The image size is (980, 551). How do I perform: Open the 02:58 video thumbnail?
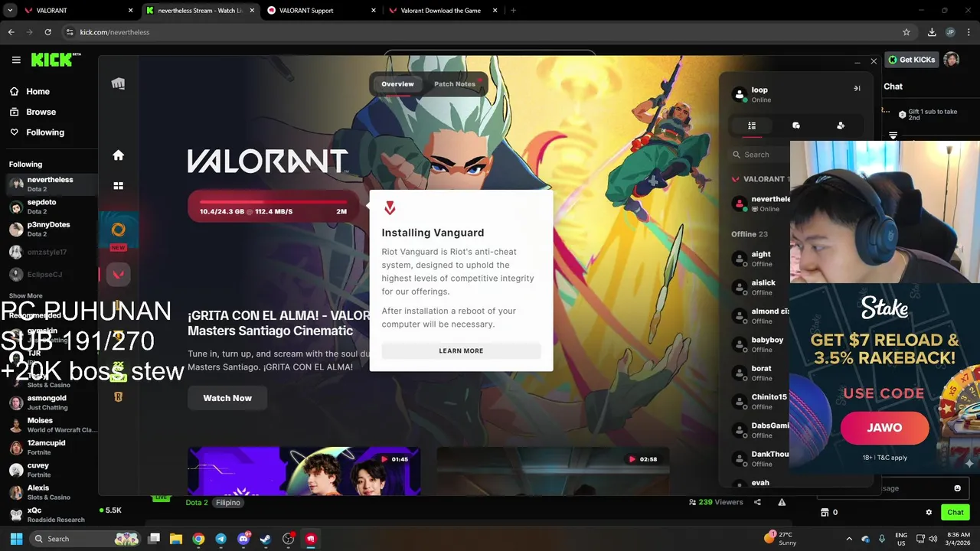click(553, 471)
